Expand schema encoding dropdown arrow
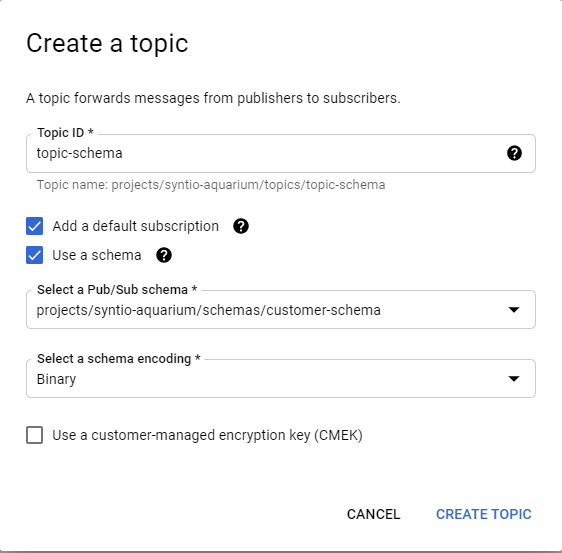 (x=514, y=379)
